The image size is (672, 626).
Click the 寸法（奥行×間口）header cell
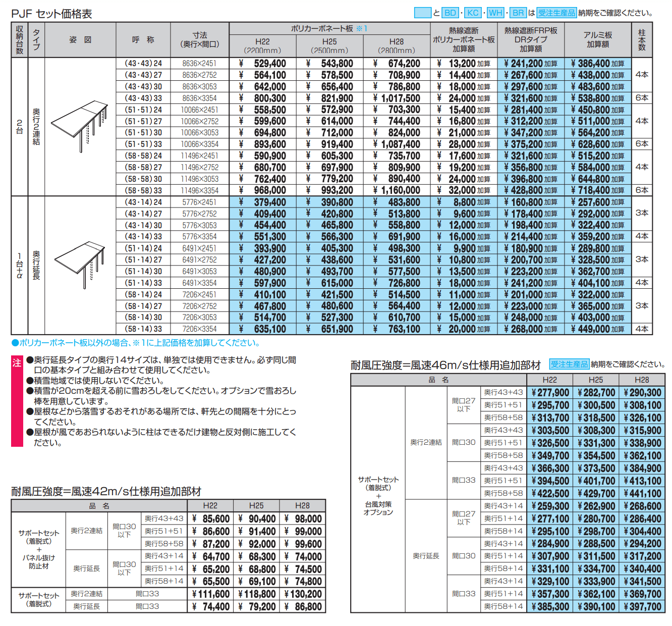(200, 40)
